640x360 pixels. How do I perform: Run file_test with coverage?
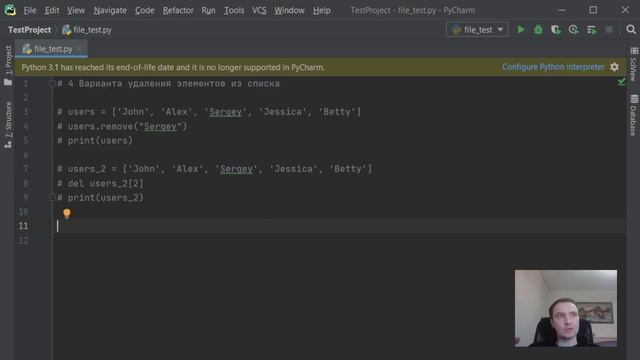(556, 30)
